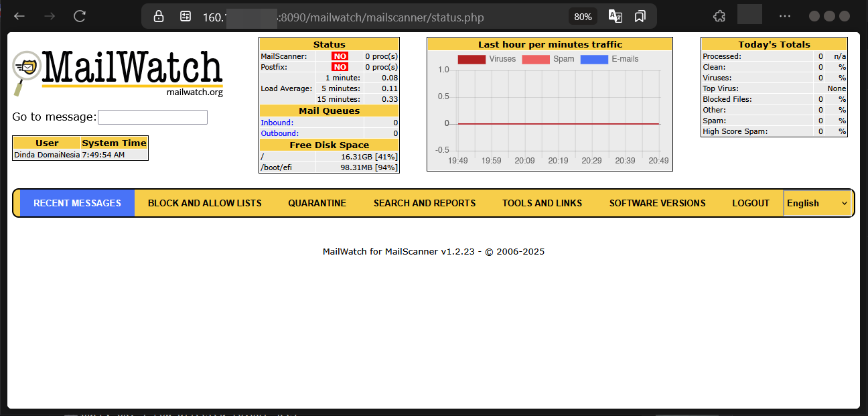
Task: Click the /boot/efi disk label
Action: [276, 167]
